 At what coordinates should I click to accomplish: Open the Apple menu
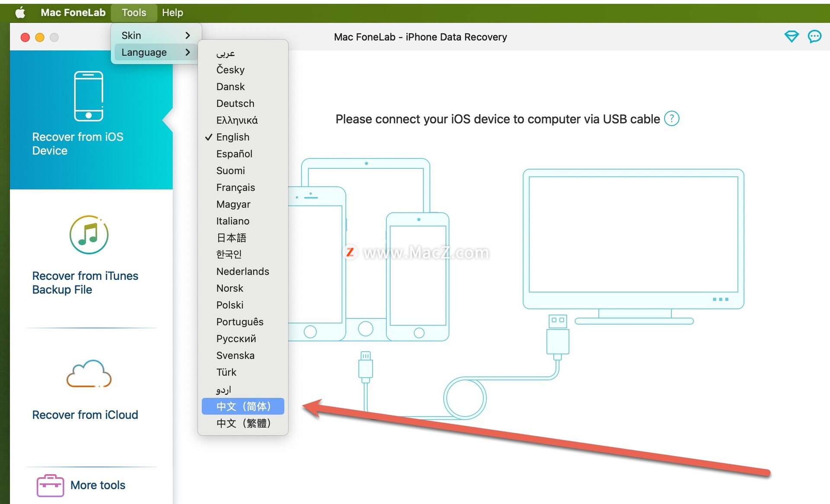point(20,13)
